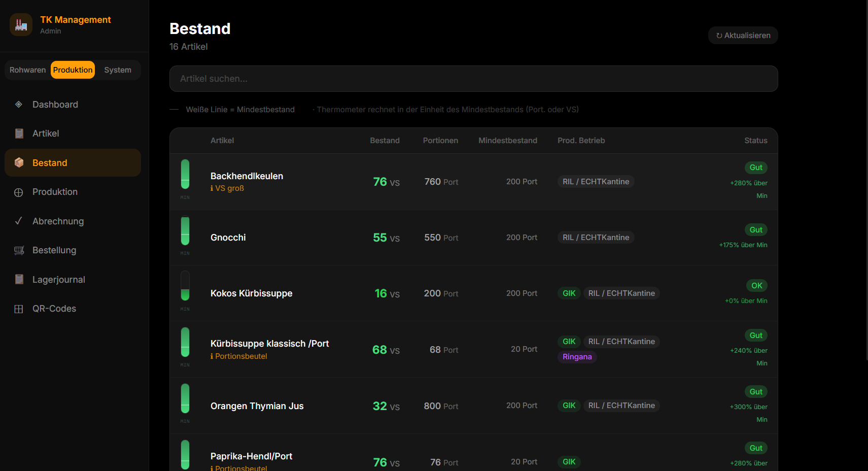
Task: Click the TK Management factory logo
Action: 20,24
